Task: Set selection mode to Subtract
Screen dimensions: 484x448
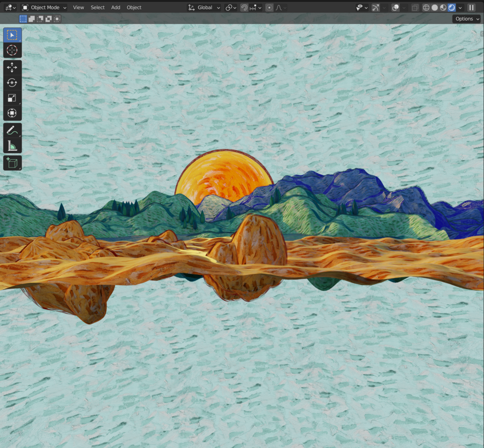Action: (x=40, y=19)
